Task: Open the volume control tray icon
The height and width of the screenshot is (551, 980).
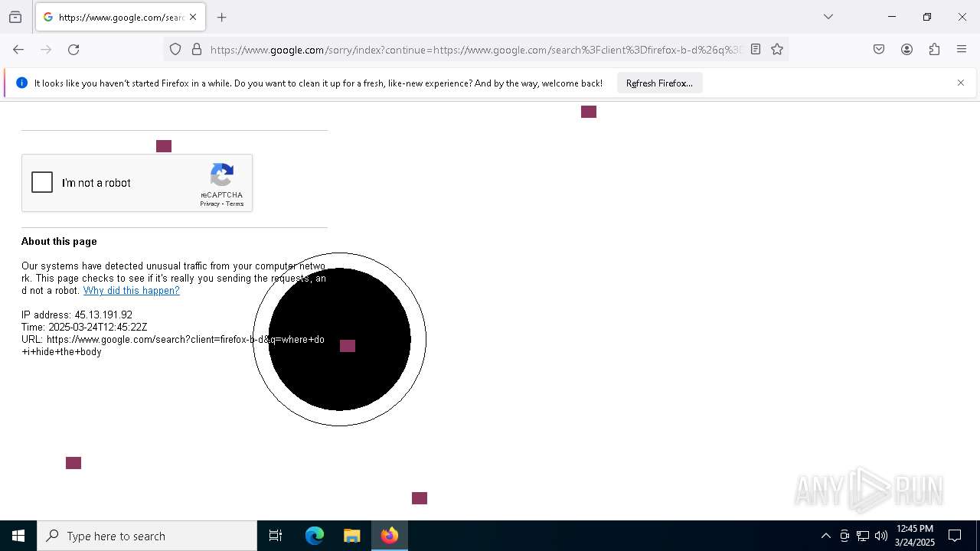Action: tap(881, 536)
